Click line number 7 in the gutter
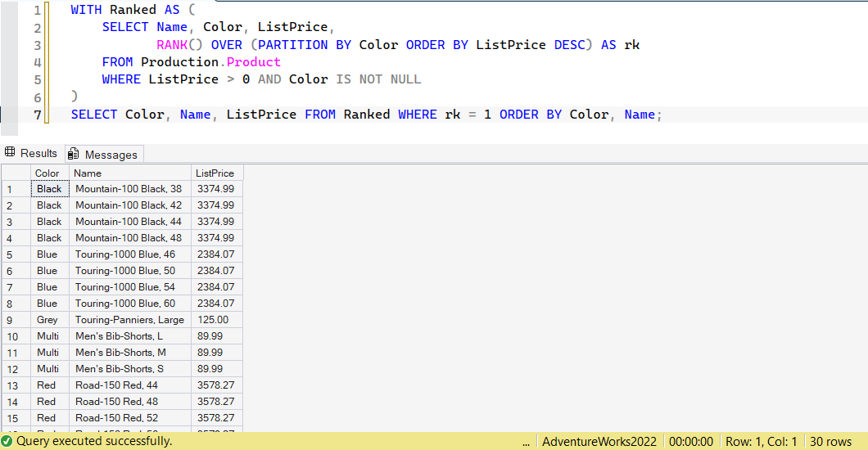The image size is (868, 450). (x=38, y=115)
